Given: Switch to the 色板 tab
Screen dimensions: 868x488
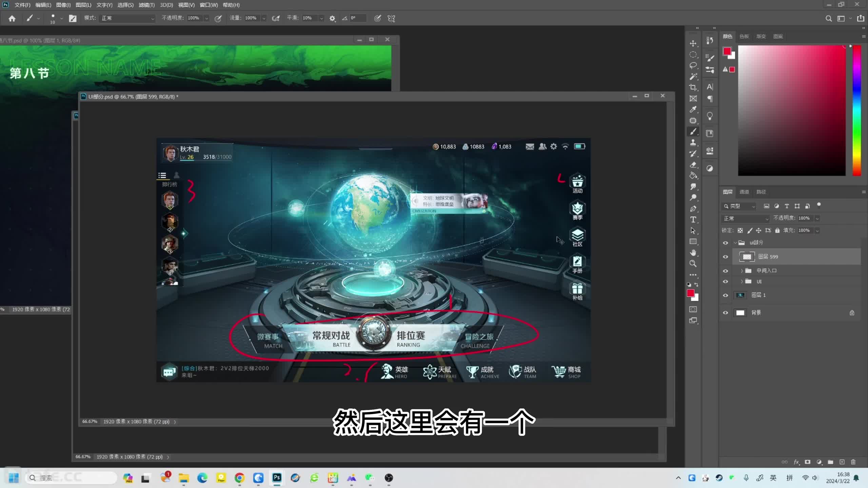Looking at the screenshot, I should [744, 37].
